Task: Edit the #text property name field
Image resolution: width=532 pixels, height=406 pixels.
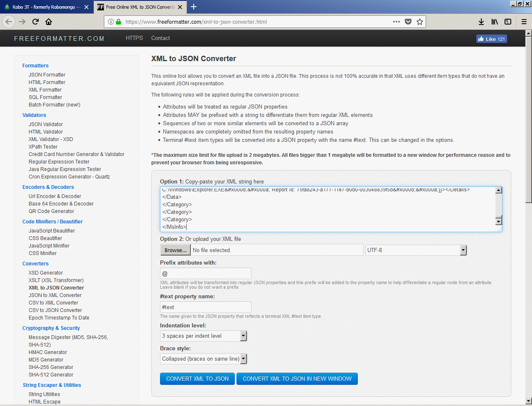Action: [x=206, y=307]
